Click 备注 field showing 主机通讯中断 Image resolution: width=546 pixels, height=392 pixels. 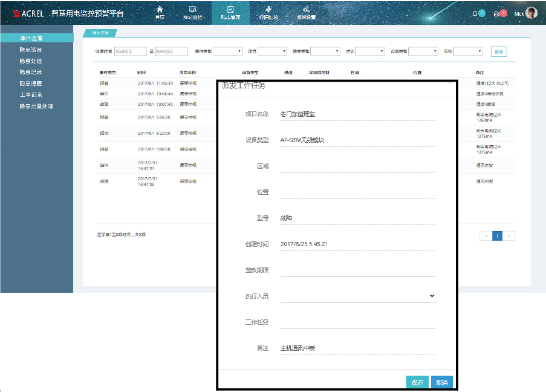pos(358,348)
